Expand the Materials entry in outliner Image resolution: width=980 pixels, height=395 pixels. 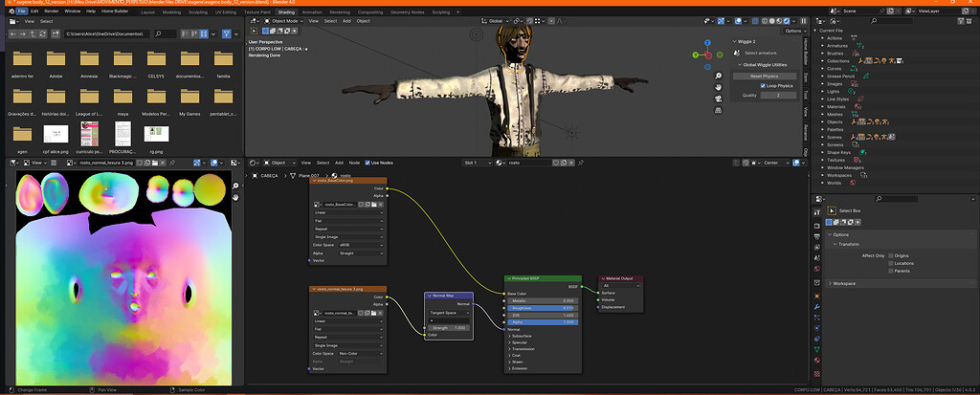(x=823, y=107)
